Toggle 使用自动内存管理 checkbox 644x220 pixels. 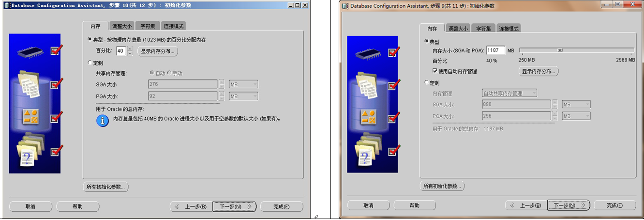(435, 71)
